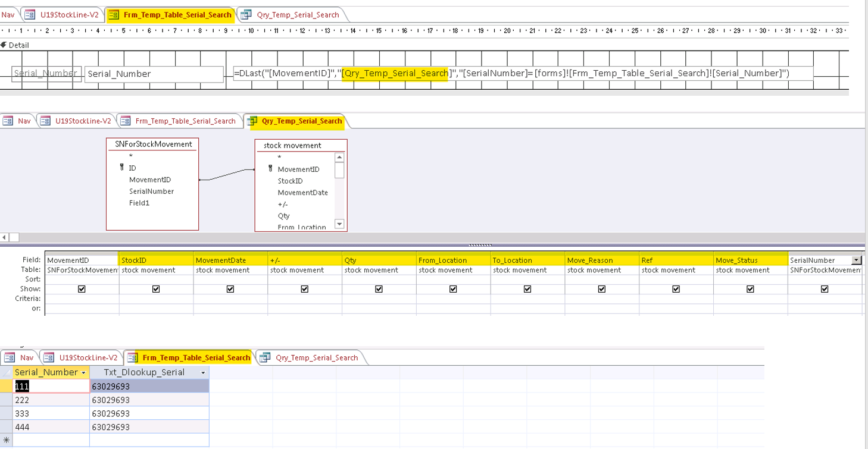
Task: Click the datasheet cell containing 444
Action: click(x=51, y=428)
